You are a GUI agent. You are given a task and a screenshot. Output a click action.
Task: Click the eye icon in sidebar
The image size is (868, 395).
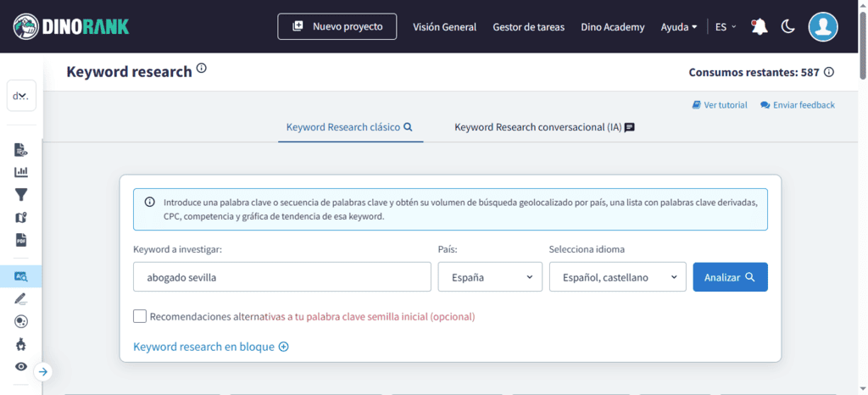(21, 366)
